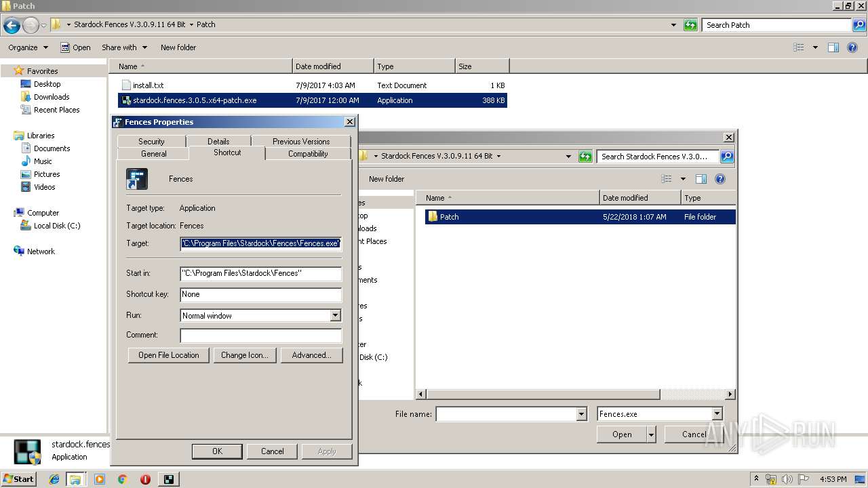Click the search magnifier icon in Search Patch box
Viewport: 868px width, 488px height.
(x=860, y=25)
